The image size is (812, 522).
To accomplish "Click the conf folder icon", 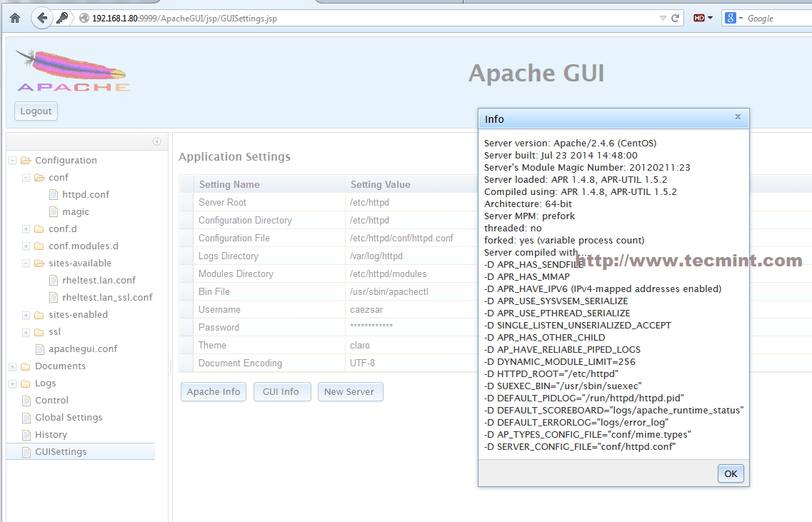I will (x=39, y=178).
